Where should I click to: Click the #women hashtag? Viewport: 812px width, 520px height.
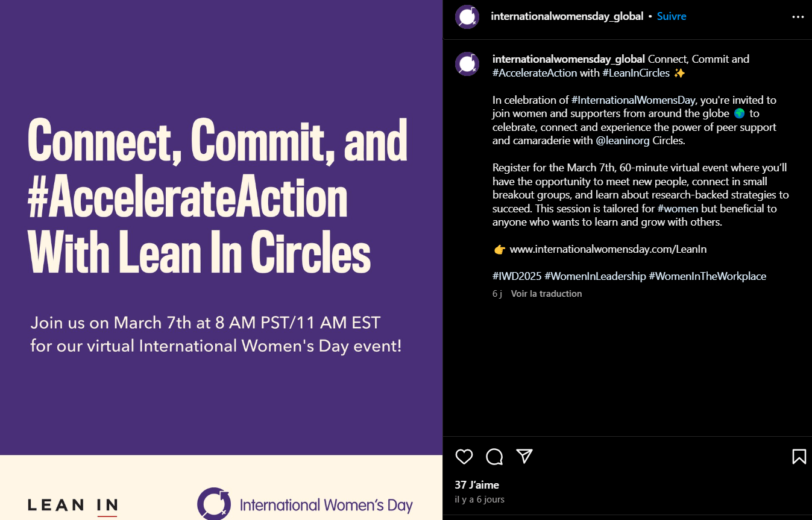click(678, 209)
